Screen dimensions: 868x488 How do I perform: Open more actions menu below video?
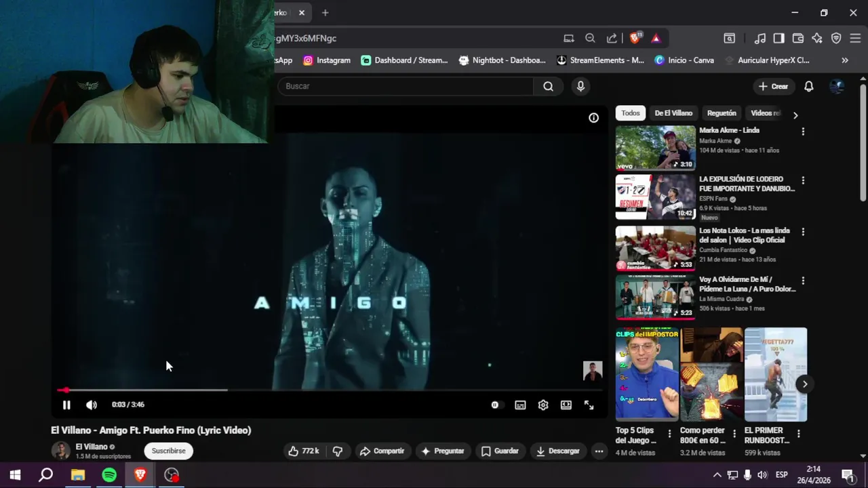click(599, 451)
